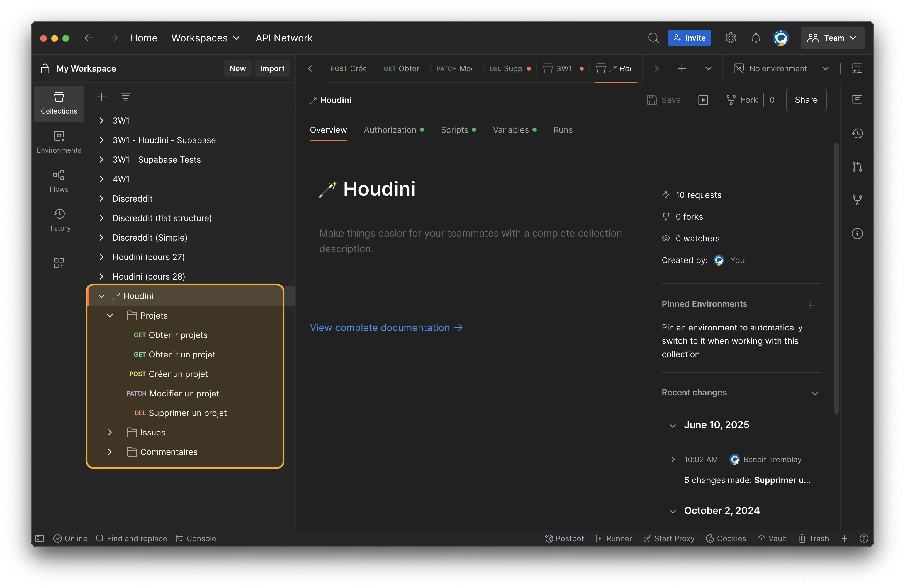Open the History sidebar panel
The height and width of the screenshot is (588, 905).
(x=59, y=220)
